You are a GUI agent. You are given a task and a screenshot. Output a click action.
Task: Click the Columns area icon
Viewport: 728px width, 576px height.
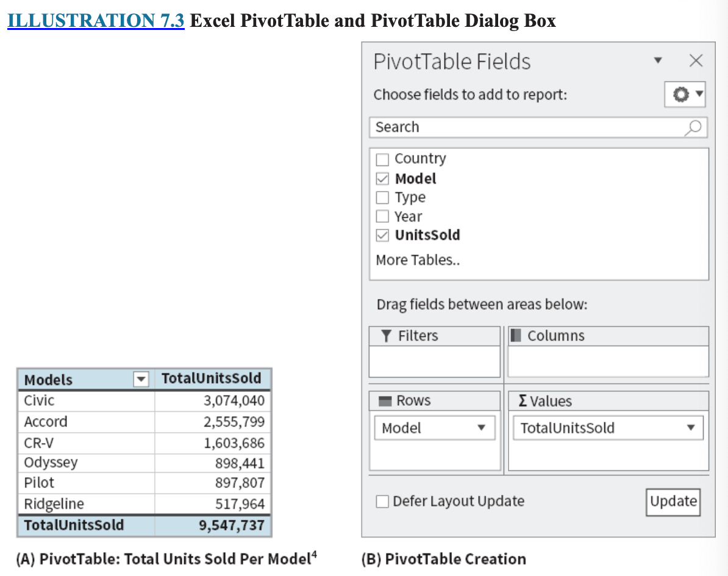[x=515, y=335]
